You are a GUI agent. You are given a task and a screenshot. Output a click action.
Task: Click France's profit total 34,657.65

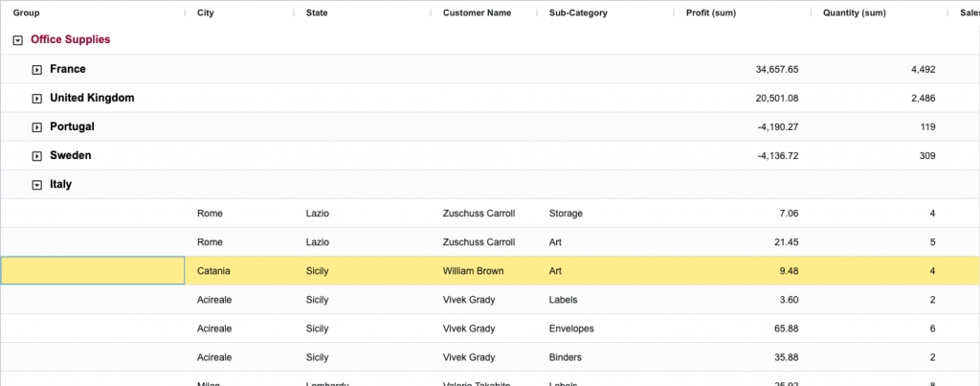click(x=776, y=70)
